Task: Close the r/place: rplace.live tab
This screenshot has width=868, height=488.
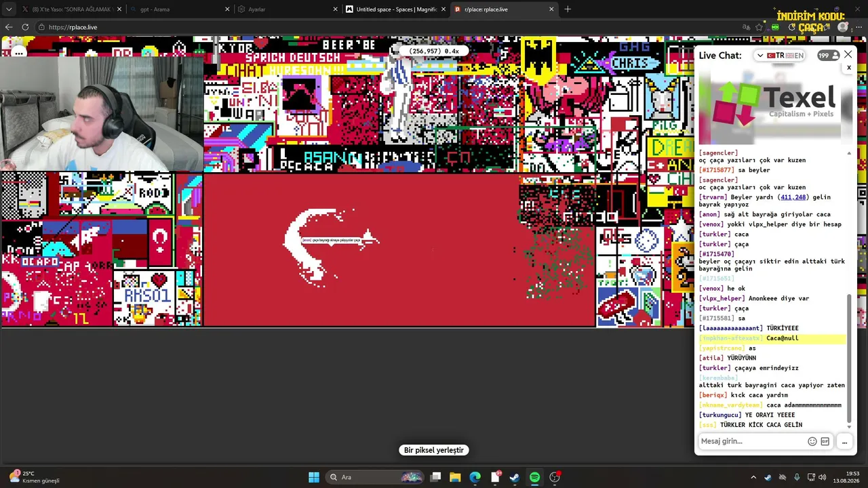Action: [x=551, y=9]
